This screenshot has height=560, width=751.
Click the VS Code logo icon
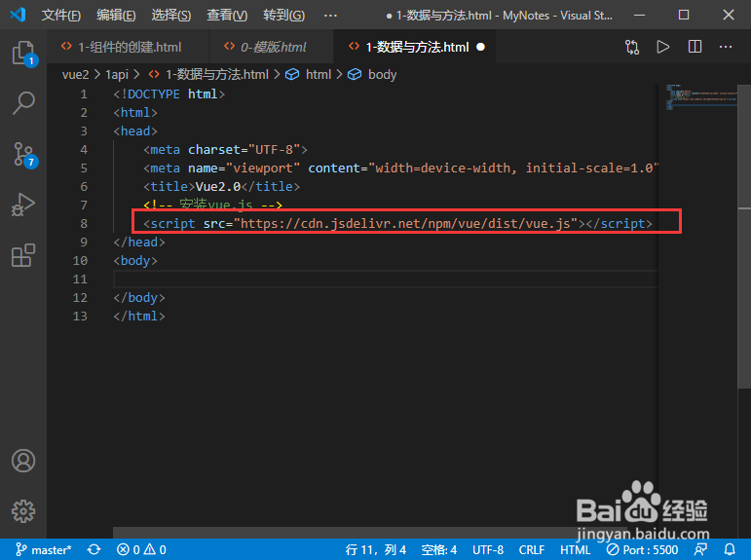18,15
